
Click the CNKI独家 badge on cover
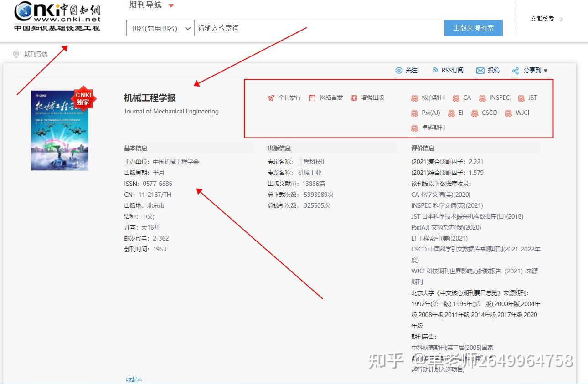83,98
